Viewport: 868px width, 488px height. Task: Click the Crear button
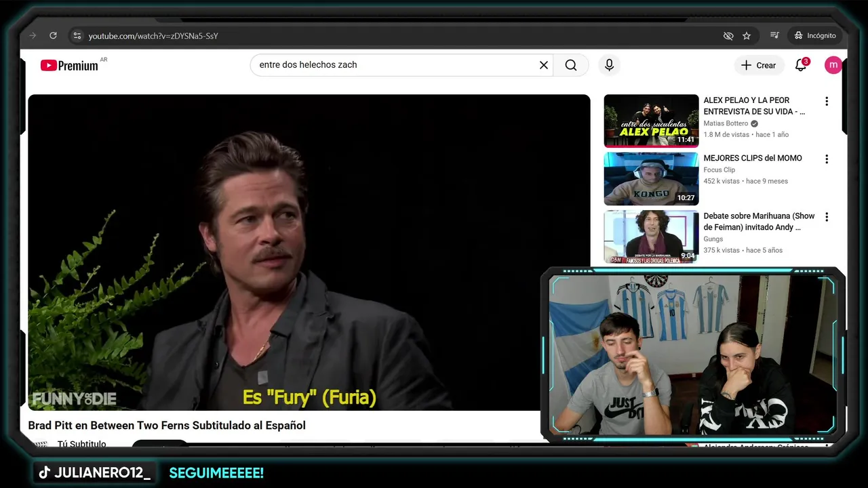tap(759, 65)
